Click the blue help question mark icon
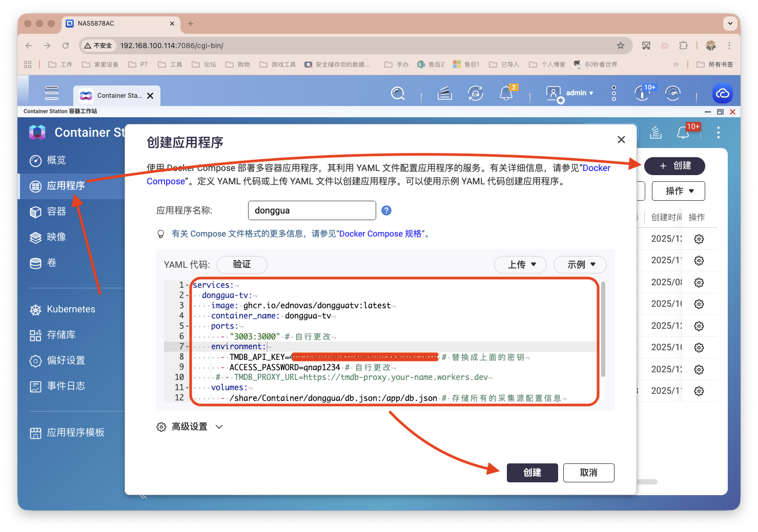The image size is (758, 532). click(386, 210)
